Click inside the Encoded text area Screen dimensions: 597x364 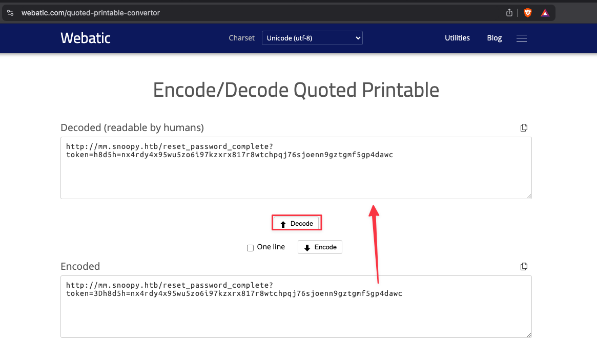click(x=296, y=307)
